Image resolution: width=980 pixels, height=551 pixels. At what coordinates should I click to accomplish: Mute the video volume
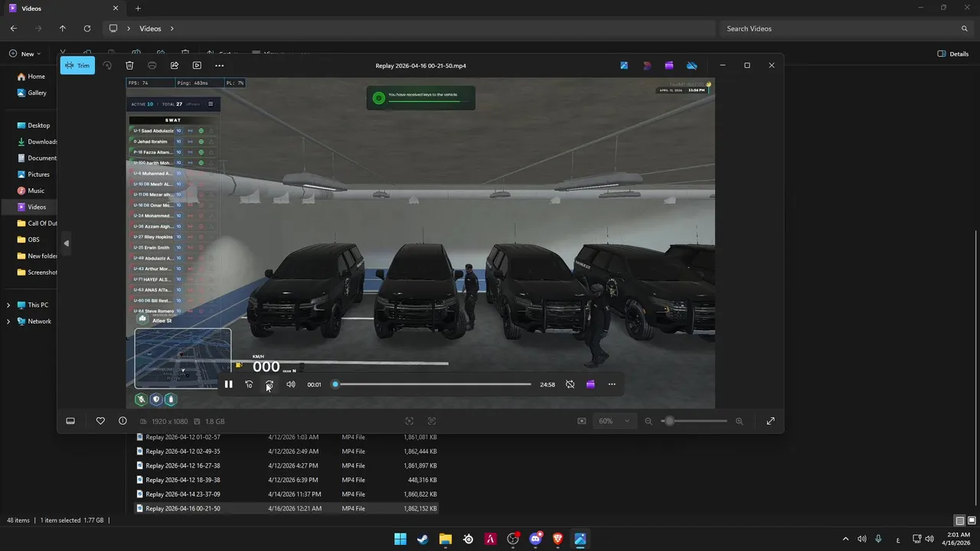click(x=291, y=384)
